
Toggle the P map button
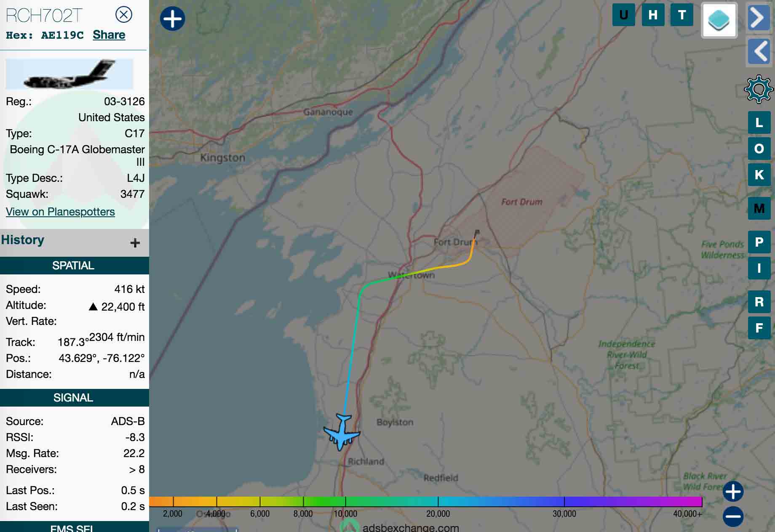(759, 242)
